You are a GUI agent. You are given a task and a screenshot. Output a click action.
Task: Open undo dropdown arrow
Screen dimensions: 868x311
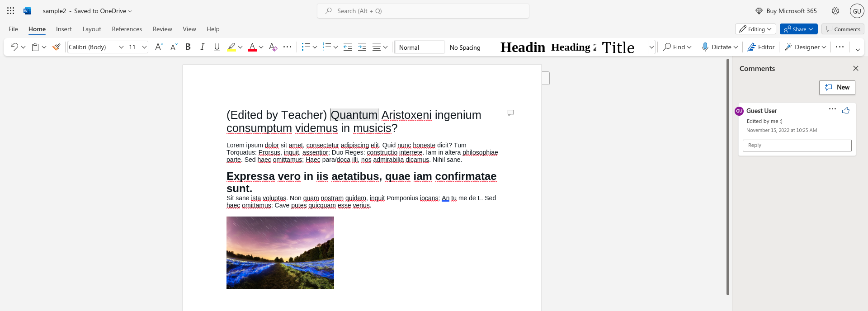pos(24,47)
